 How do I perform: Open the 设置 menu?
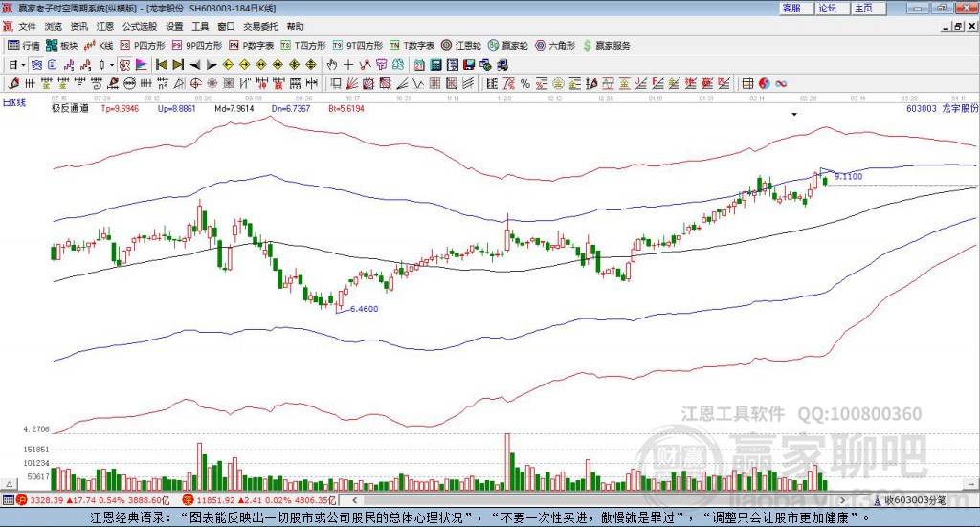coord(174,26)
